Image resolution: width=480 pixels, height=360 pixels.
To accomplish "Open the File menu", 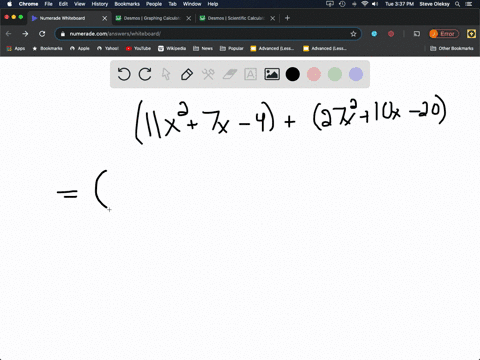I will point(48,4).
